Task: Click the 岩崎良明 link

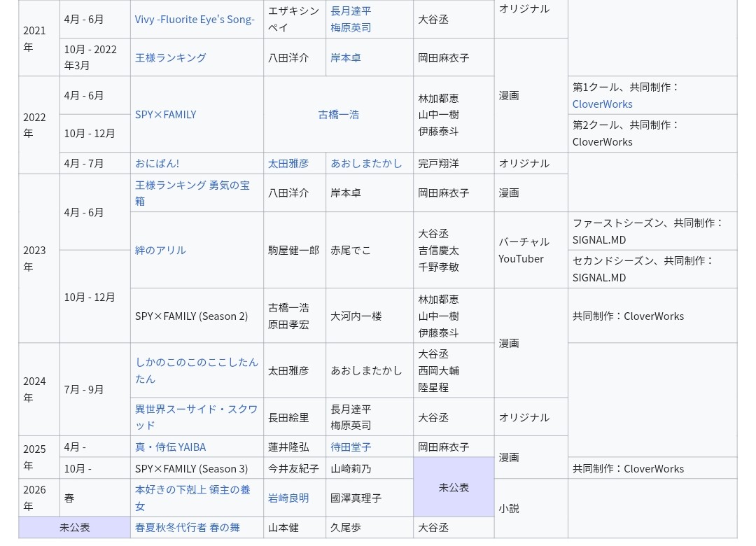Action: (x=288, y=498)
